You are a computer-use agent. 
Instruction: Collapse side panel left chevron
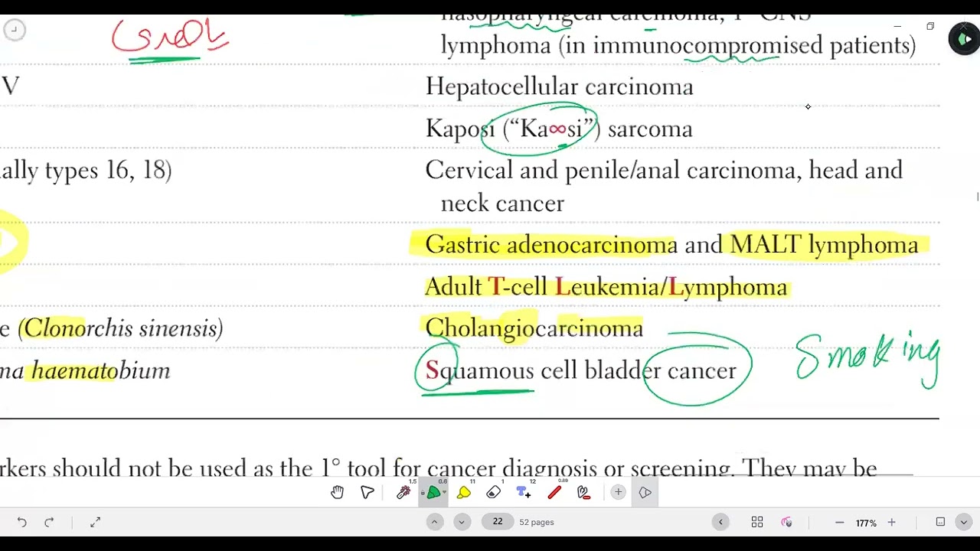pyautogui.click(x=720, y=522)
